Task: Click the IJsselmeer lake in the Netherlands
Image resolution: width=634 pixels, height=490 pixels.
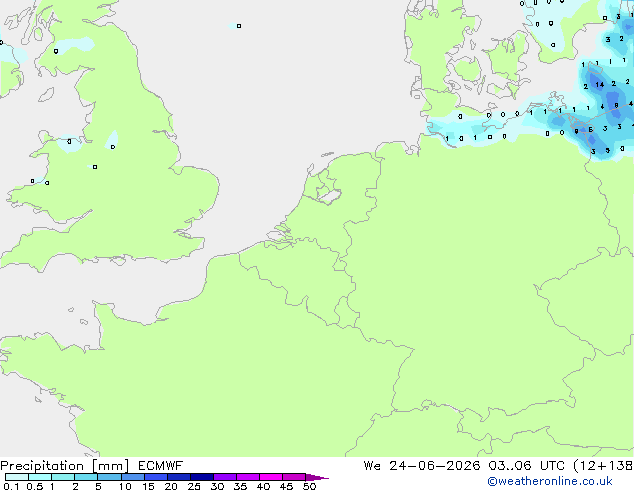Action: 329,194
